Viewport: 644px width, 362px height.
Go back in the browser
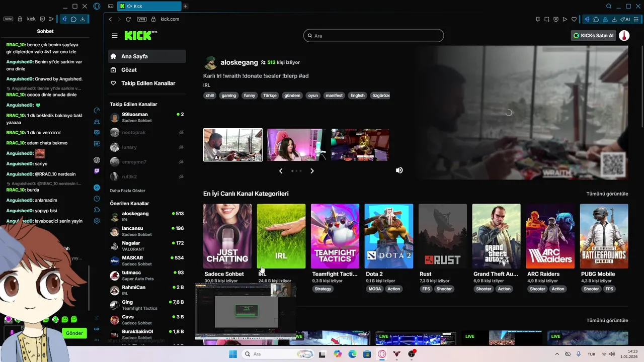pos(110,19)
